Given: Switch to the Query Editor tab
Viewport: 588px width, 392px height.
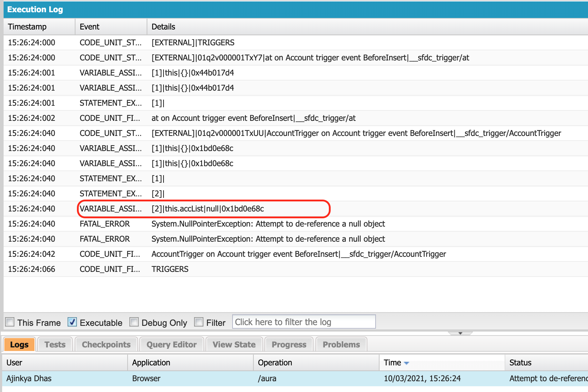Looking at the screenshot, I should pyautogui.click(x=171, y=344).
